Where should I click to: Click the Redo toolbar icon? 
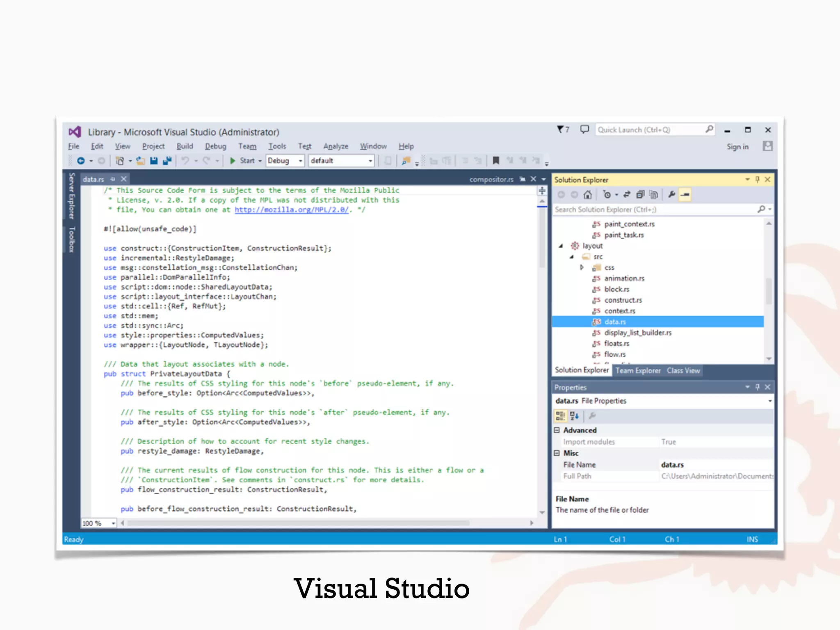[206, 161]
